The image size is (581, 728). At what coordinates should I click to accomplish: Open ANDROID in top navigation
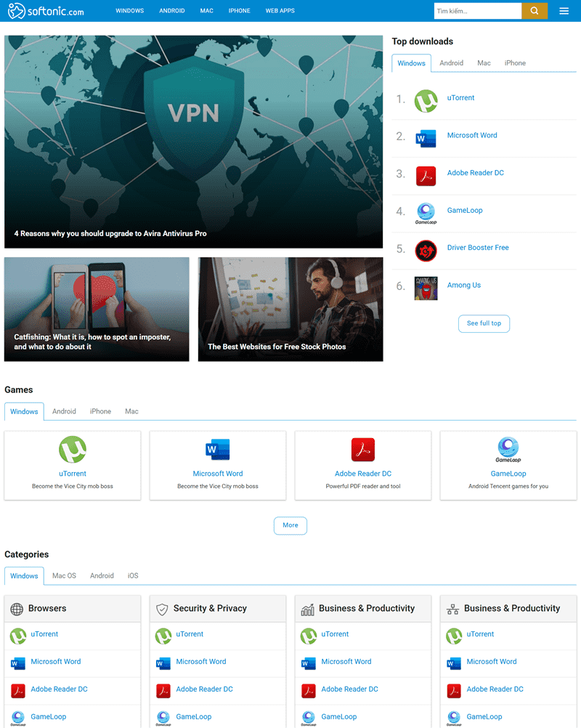pos(172,11)
